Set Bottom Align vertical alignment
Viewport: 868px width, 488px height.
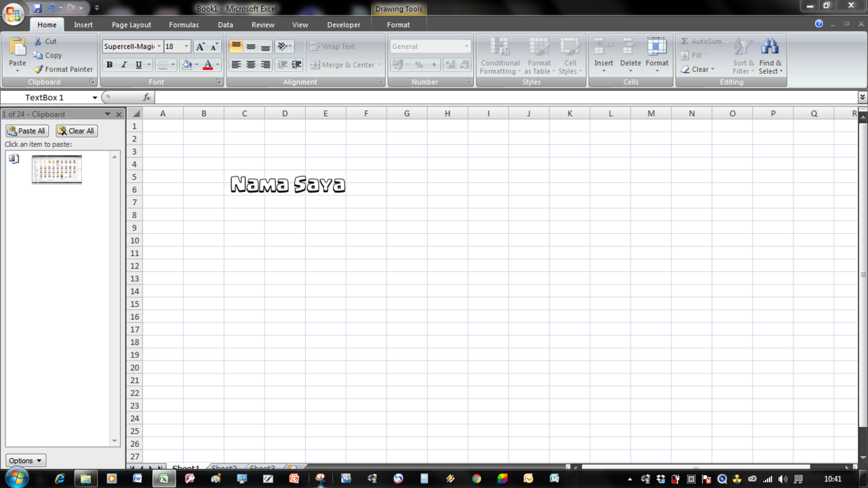point(266,47)
